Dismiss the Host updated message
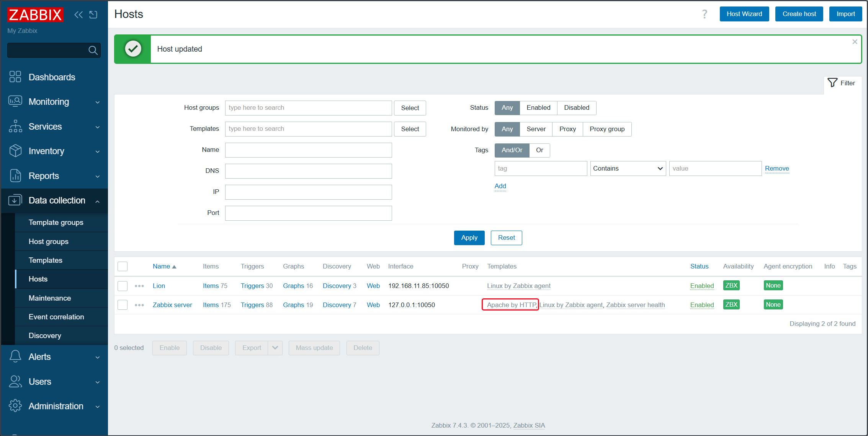This screenshot has width=868, height=436. coord(855,42)
